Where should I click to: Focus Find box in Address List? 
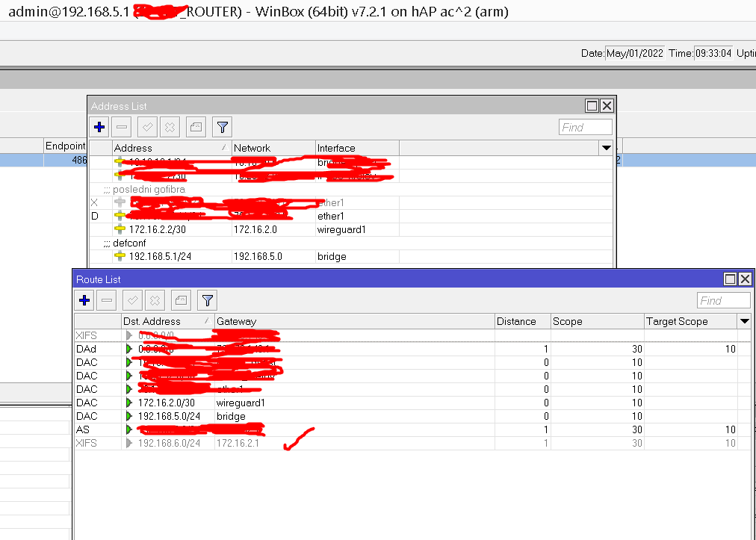coord(586,127)
